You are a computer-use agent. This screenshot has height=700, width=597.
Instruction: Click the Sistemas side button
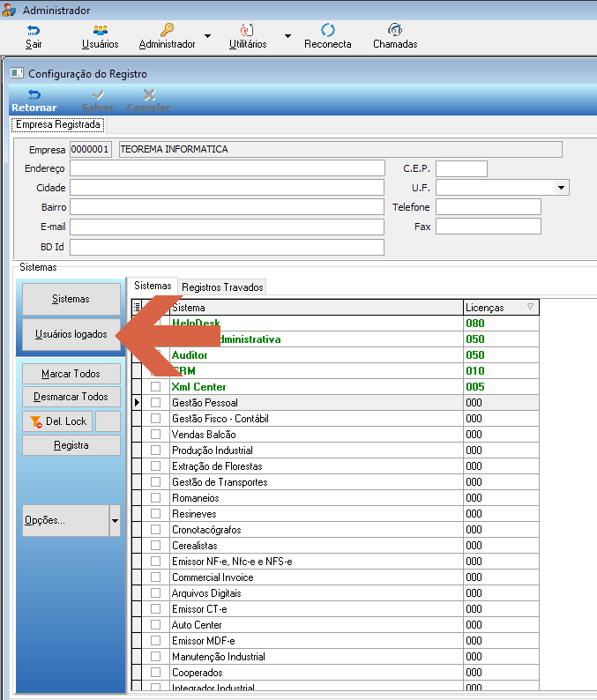point(71,299)
